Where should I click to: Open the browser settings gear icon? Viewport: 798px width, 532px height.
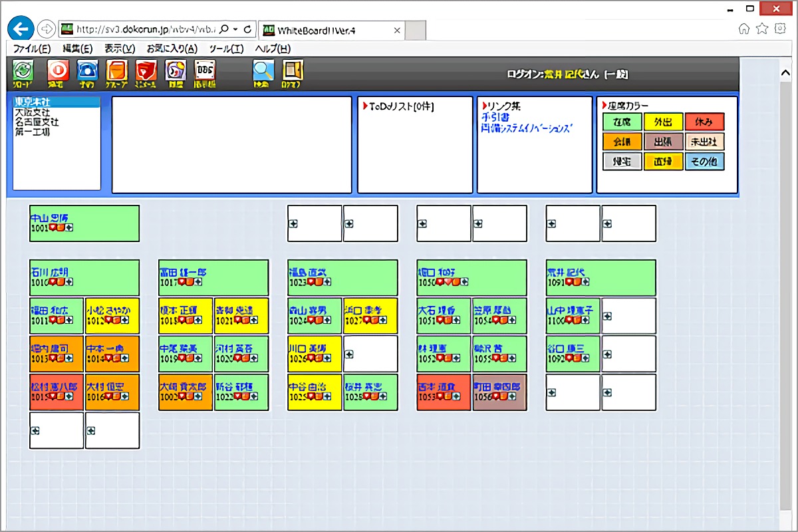[x=779, y=29]
